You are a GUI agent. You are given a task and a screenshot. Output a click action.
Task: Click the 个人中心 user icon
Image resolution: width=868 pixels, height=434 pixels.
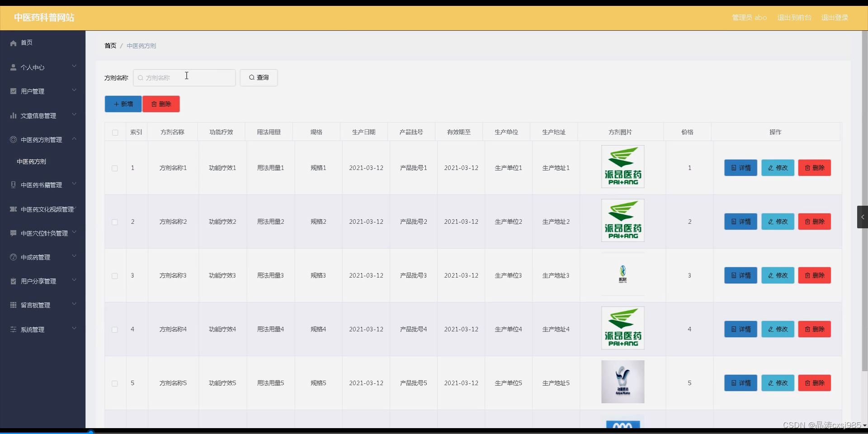click(13, 67)
